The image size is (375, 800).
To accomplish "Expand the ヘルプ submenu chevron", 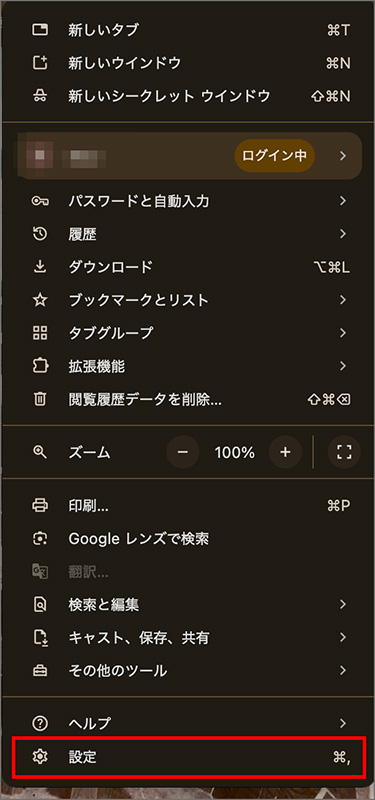I will pos(343,723).
